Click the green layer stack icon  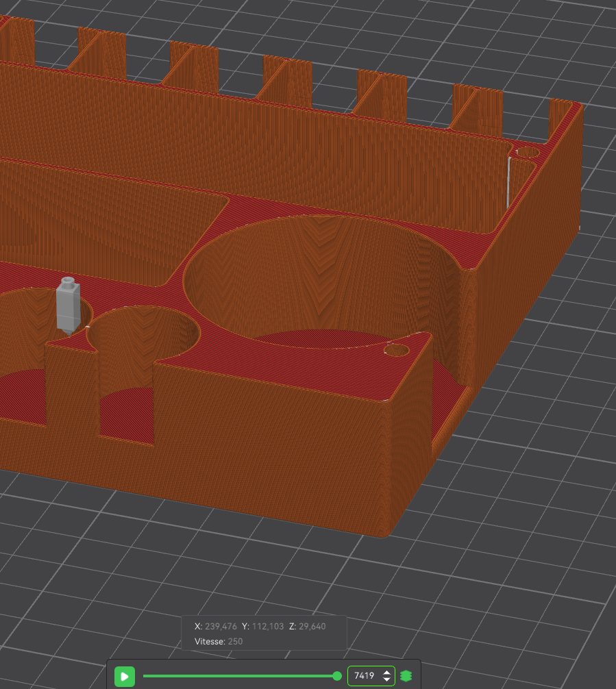click(x=406, y=676)
